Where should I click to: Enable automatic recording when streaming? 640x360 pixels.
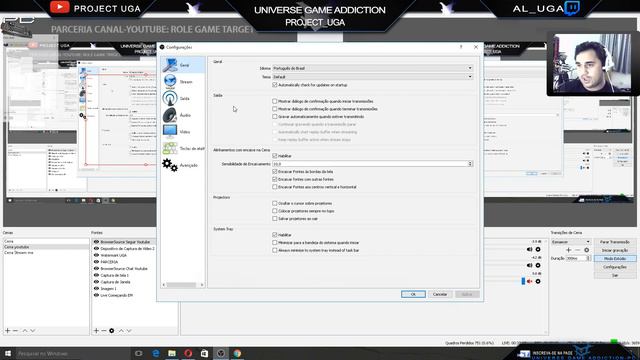point(275,117)
